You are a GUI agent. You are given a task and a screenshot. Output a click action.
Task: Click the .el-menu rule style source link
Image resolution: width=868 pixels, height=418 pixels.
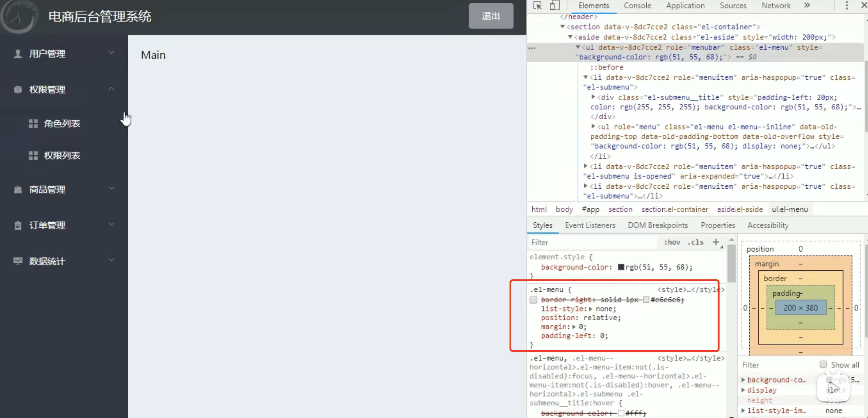point(690,290)
